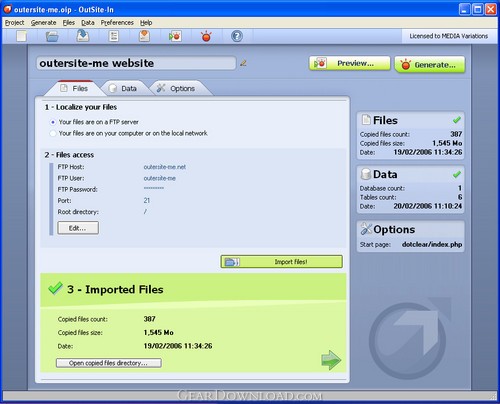Click the tools icon on Options summary card
The width and height of the screenshot is (500, 404).
click(366, 229)
